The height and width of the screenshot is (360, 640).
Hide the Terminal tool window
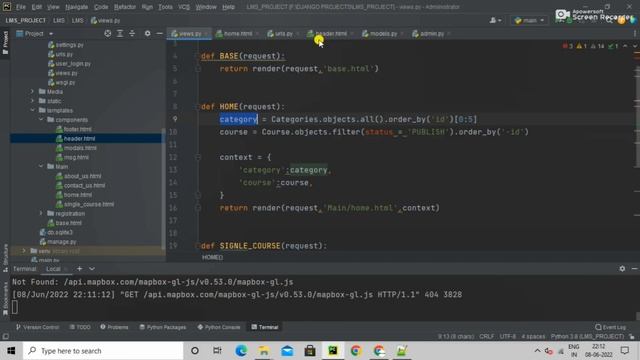[x=634, y=269]
